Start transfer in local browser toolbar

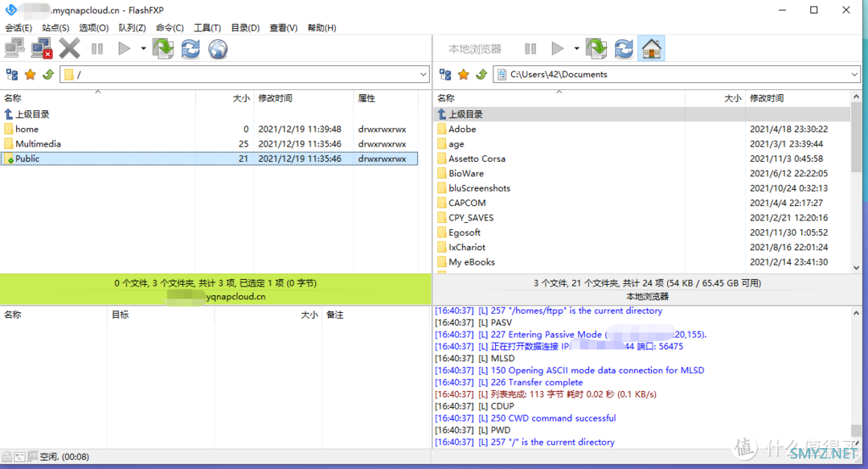[x=558, y=49]
